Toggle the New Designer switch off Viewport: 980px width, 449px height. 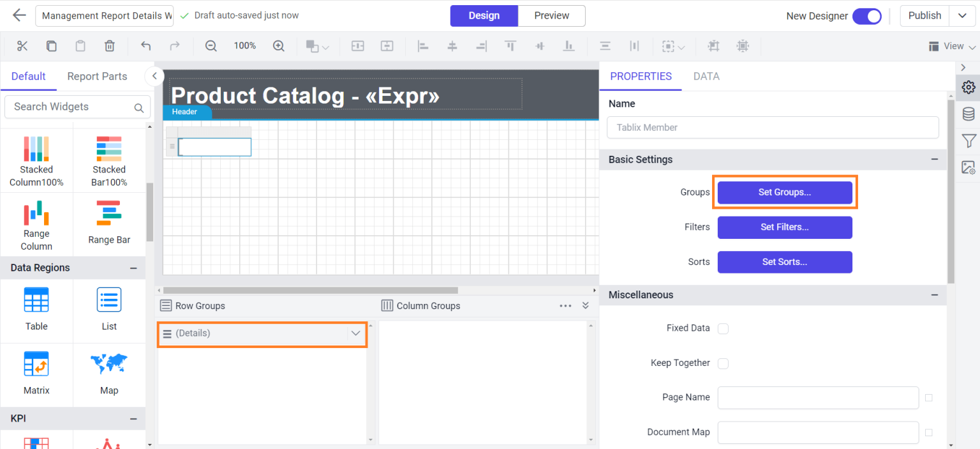pos(867,16)
